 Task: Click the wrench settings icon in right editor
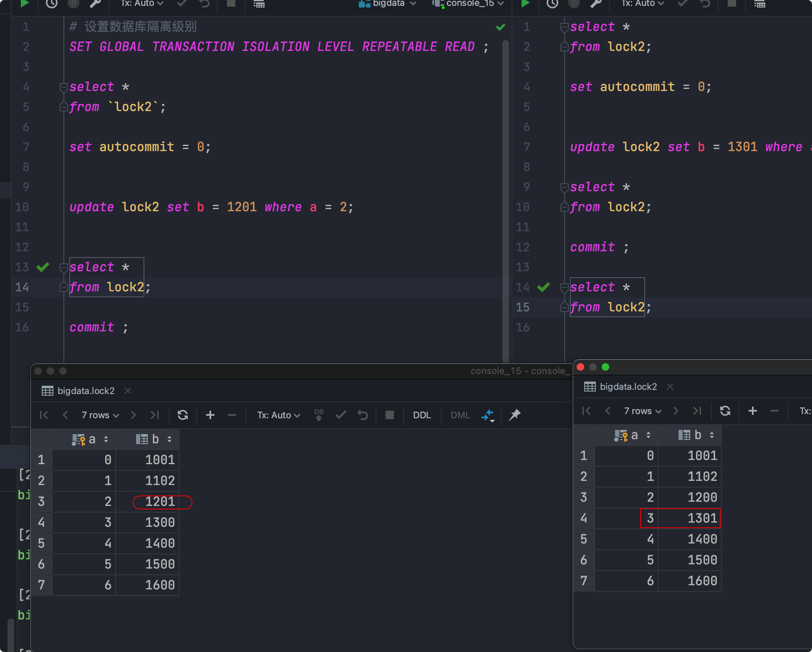tap(596, 4)
